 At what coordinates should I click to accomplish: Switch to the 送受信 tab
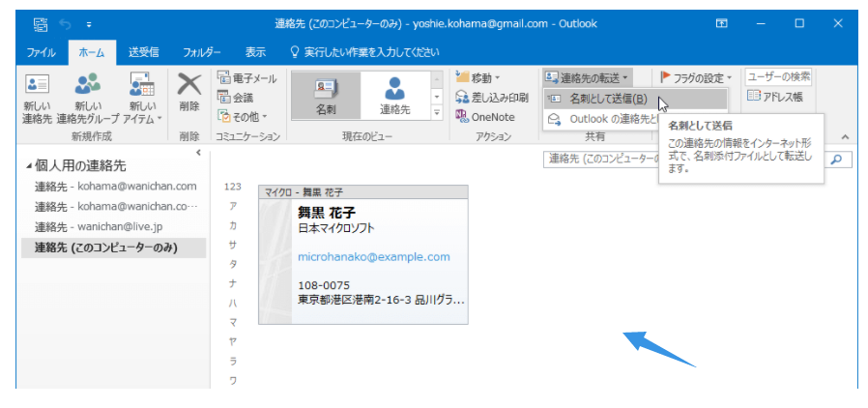click(x=143, y=53)
